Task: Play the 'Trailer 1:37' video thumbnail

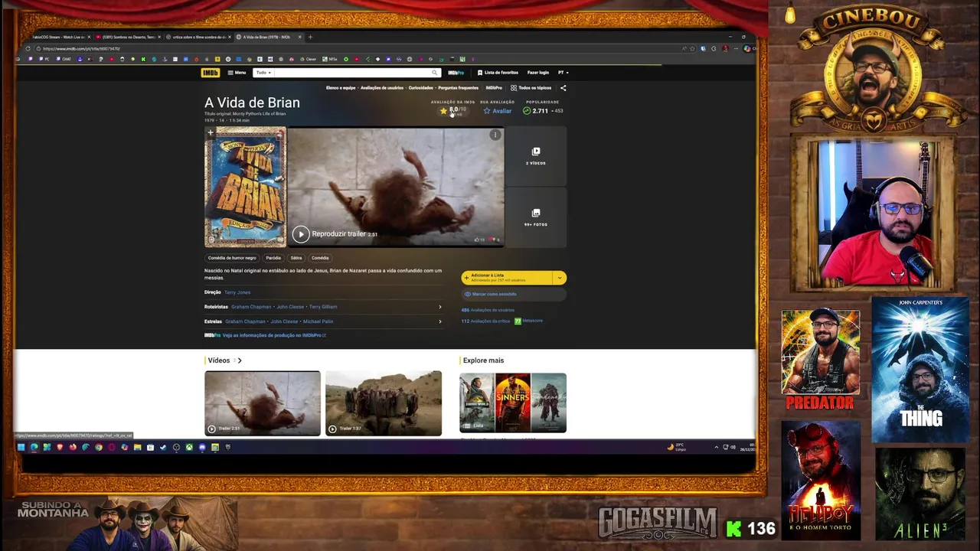Action: point(384,403)
